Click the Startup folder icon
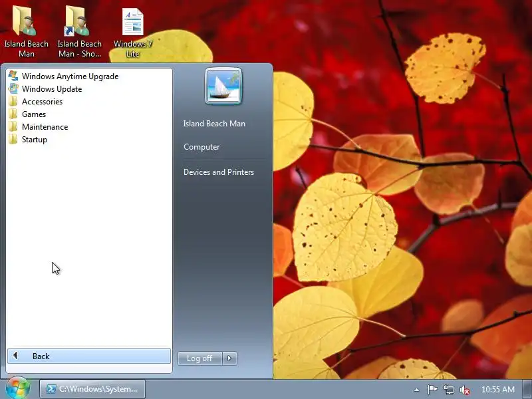Image resolution: width=532 pixels, height=399 pixels. point(13,139)
